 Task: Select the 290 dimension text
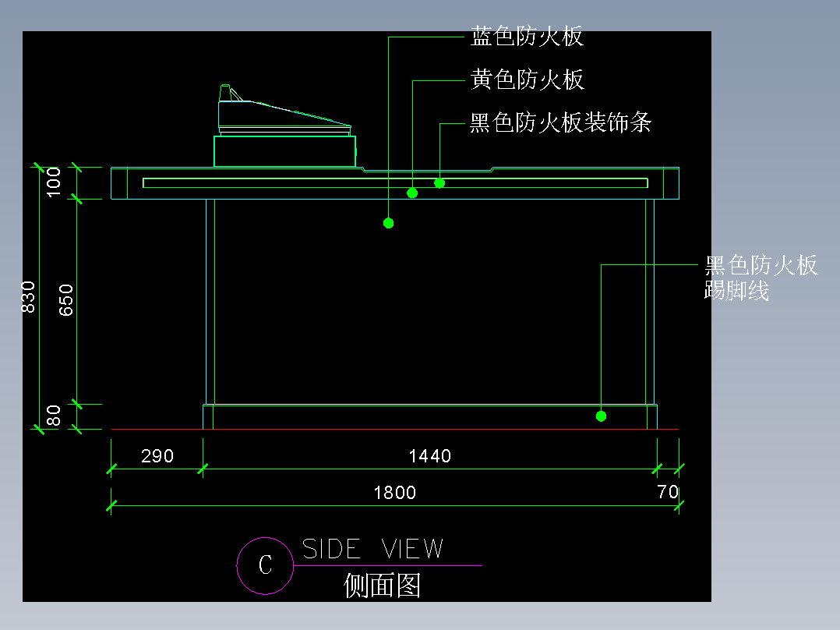click(157, 456)
